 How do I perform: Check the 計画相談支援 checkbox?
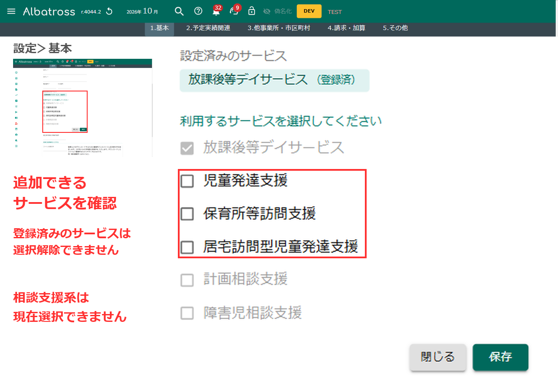click(187, 280)
